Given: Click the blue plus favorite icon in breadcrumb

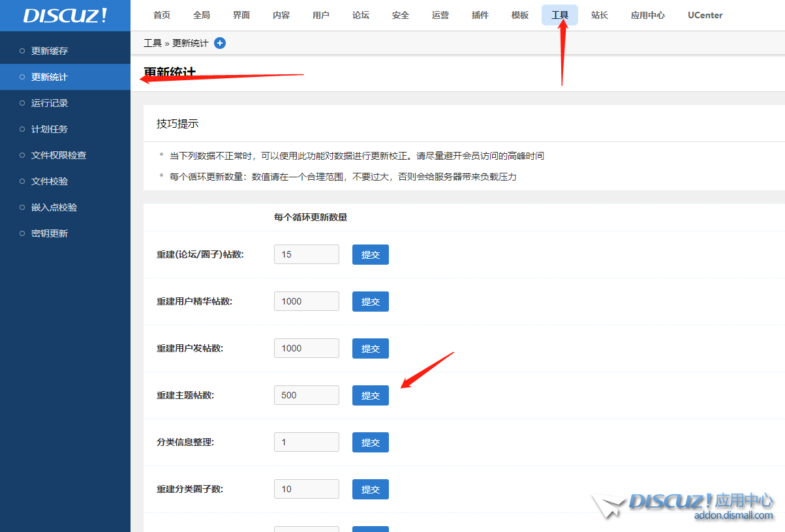Looking at the screenshot, I should click(219, 42).
